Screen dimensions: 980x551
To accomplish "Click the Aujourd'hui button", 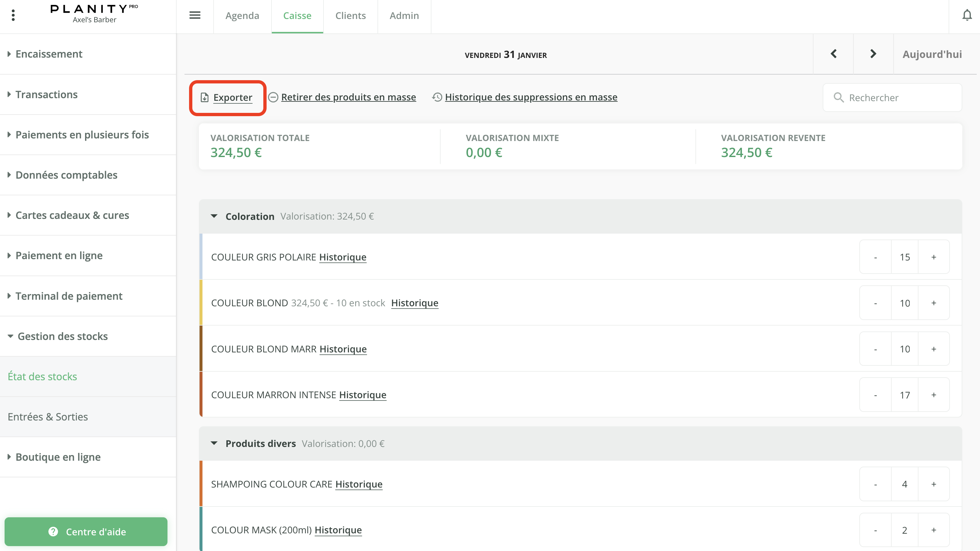I will coord(932,54).
